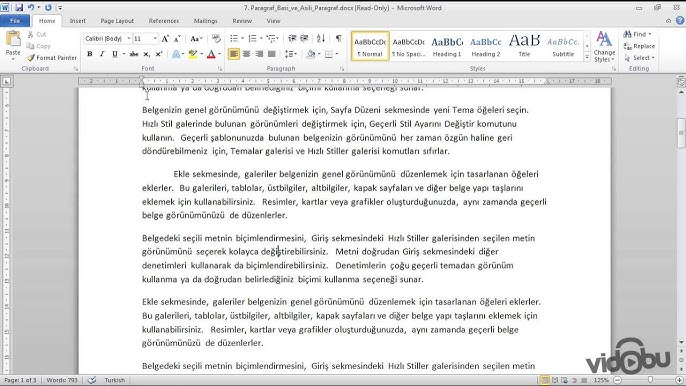This screenshot has width=686, height=386.
Task: Open the Font dialog launcher
Action: point(220,69)
